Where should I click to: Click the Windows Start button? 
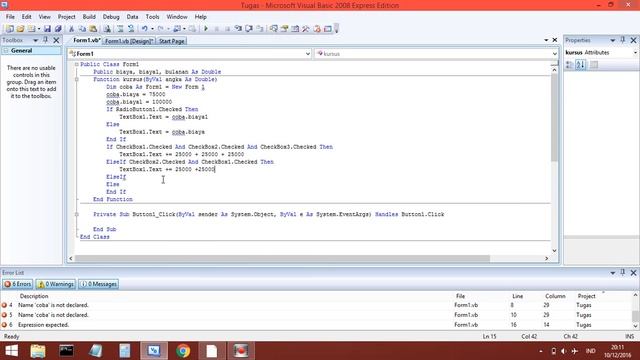[x=11, y=351]
